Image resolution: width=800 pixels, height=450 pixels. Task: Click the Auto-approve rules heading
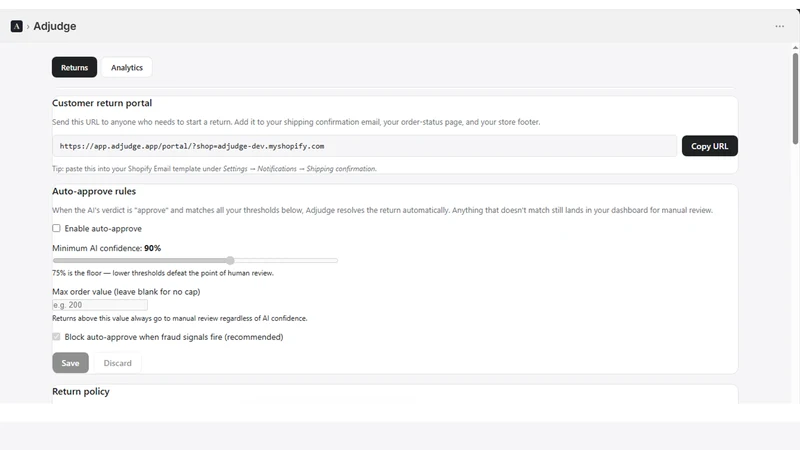coord(94,191)
